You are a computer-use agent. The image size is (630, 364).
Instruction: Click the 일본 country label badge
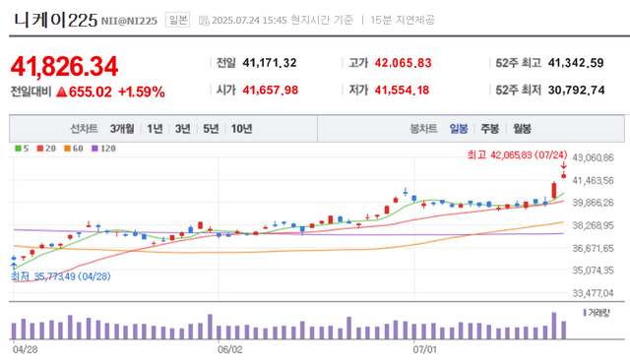tap(177, 20)
